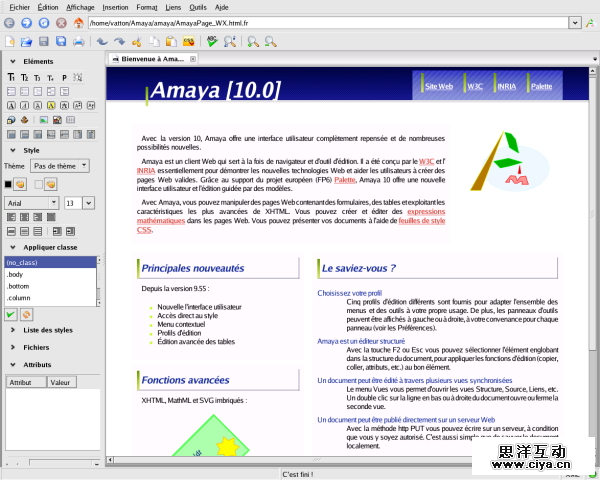
Task: Undo the last action
Action: pos(102,41)
